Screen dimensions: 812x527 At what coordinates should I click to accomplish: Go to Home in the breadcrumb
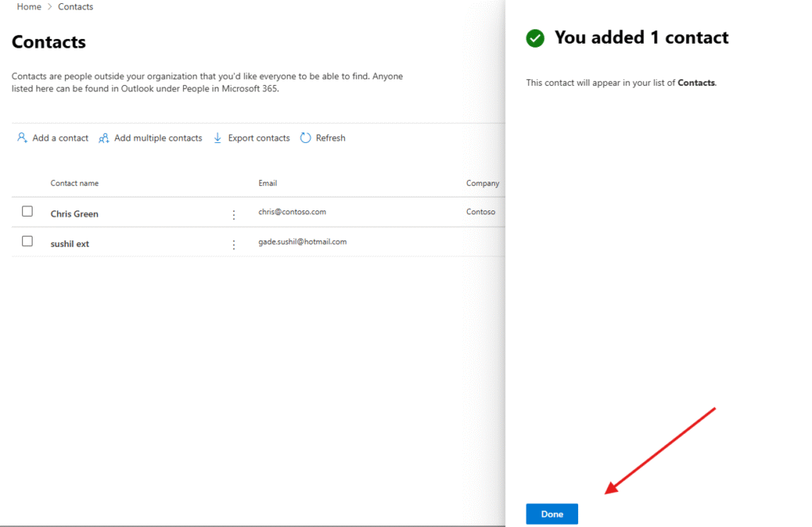pos(29,7)
